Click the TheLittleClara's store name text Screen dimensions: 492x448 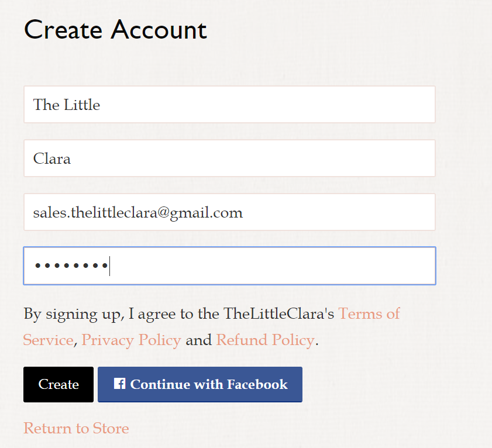click(278, 313)
